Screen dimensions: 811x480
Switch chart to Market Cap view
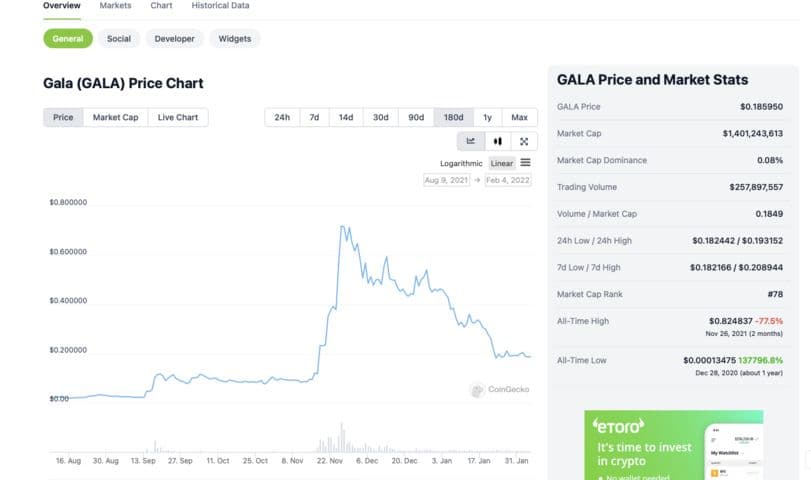[x=115, y=117]
